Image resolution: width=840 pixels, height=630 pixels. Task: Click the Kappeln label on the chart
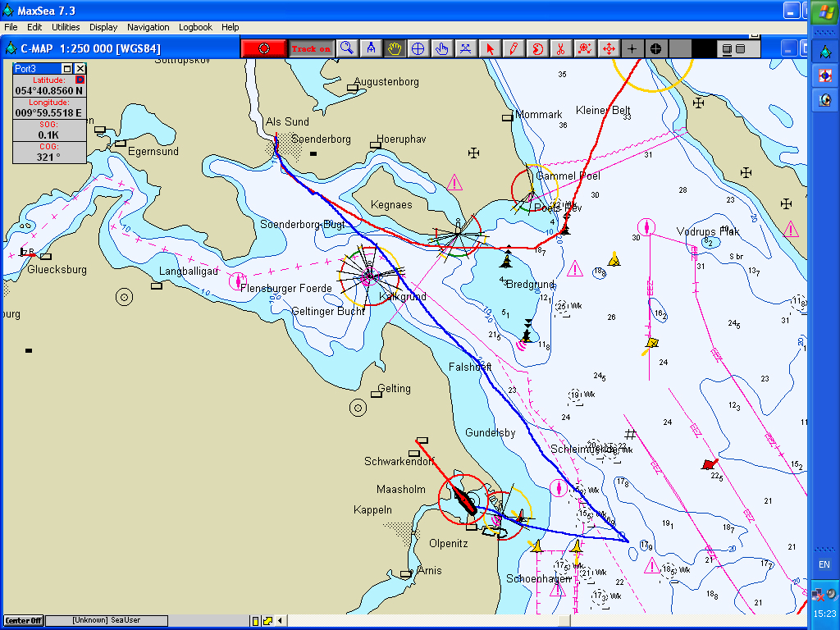(373, 510)
